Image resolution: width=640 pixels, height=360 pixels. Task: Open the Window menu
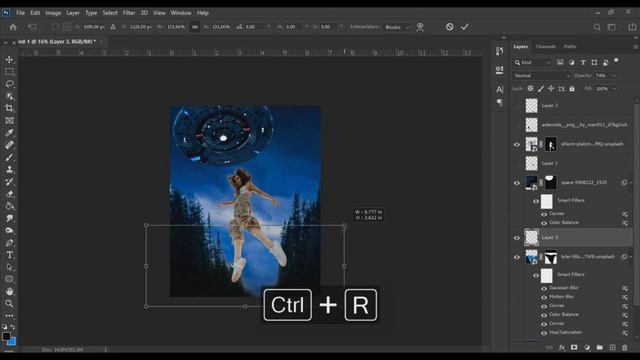(x=181, y=13)
